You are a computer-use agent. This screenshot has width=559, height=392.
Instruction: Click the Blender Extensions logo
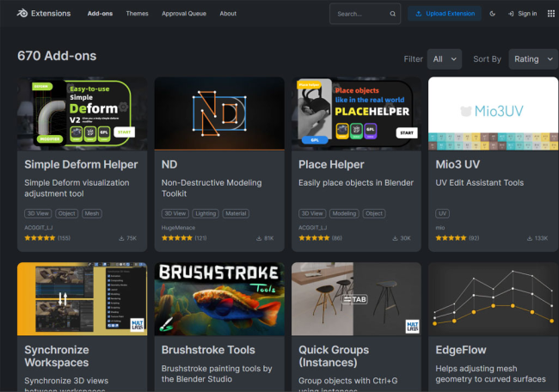(x=45, y=14)
